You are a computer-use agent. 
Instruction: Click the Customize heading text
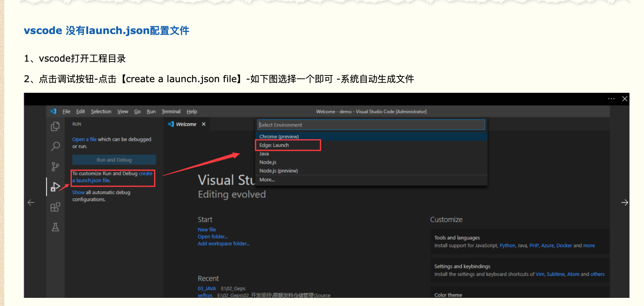[x=446, y=220]
